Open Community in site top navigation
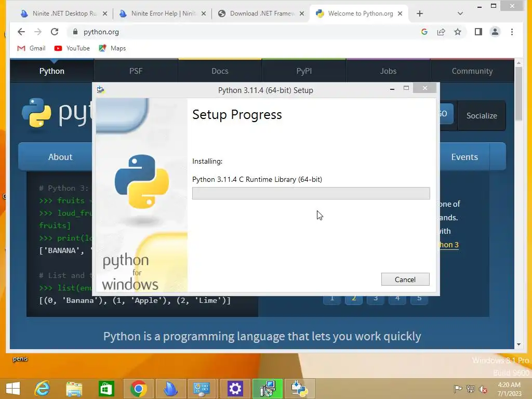 472,71
